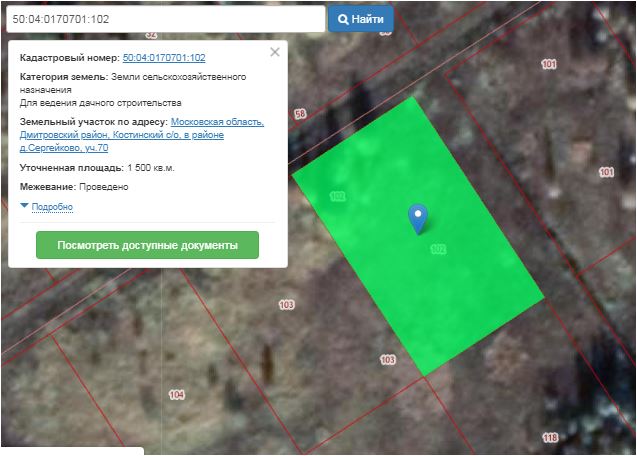The image size is (637, 456).
Task: Open cadastral number link 50:04:0170701:102
Action: [164, 59]
